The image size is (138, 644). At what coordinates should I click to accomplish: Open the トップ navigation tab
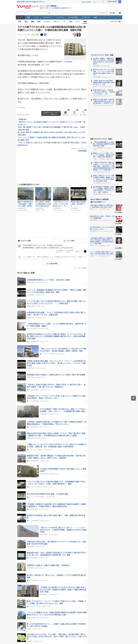(x=20, y=17)
